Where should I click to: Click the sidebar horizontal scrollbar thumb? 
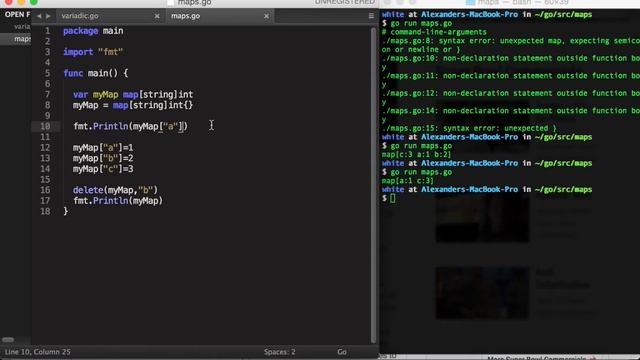(8, 340)
